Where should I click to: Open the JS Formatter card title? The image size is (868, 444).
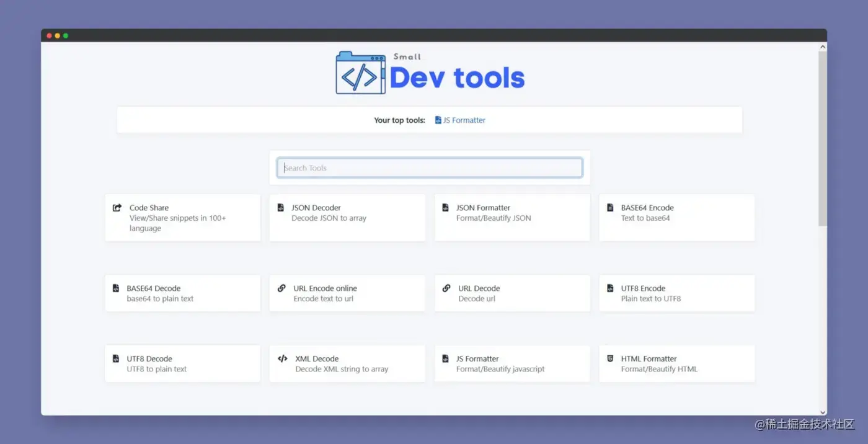click(477, 358)
